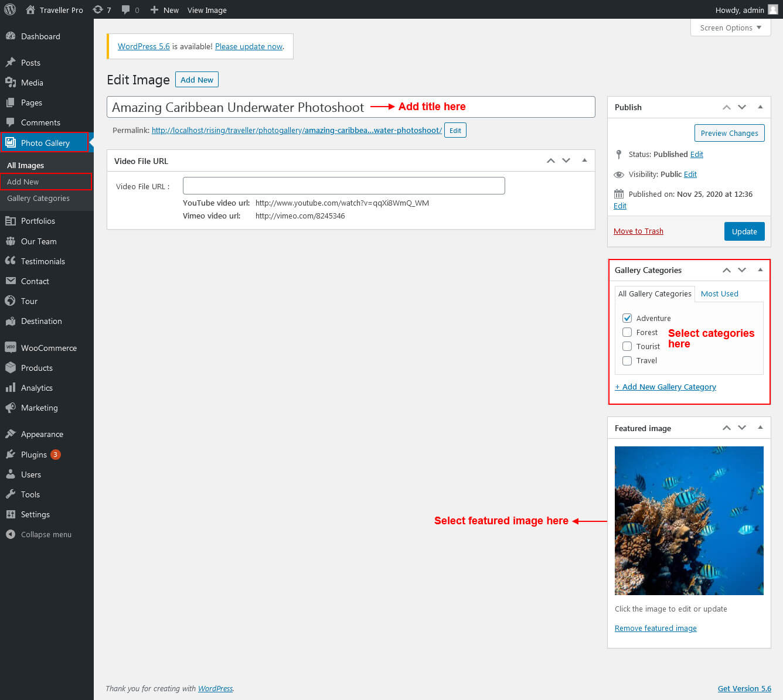Viewport: 783px width, 700px height.
Task: Open the Tour menu icon
Action: coord(11,301)
